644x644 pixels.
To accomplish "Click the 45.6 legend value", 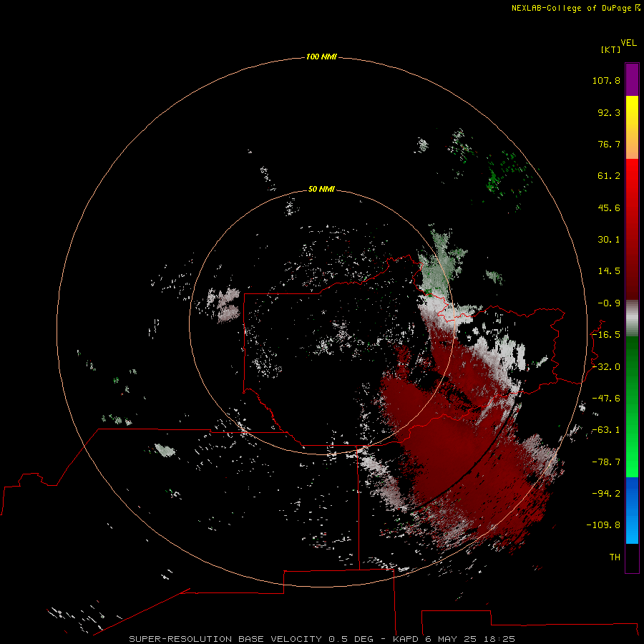I will (x=609, y=208).
